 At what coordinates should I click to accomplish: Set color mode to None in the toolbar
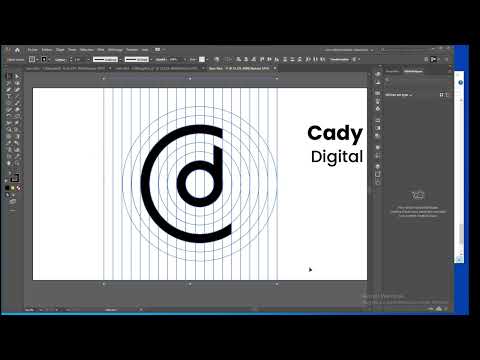tap(19, 188)
